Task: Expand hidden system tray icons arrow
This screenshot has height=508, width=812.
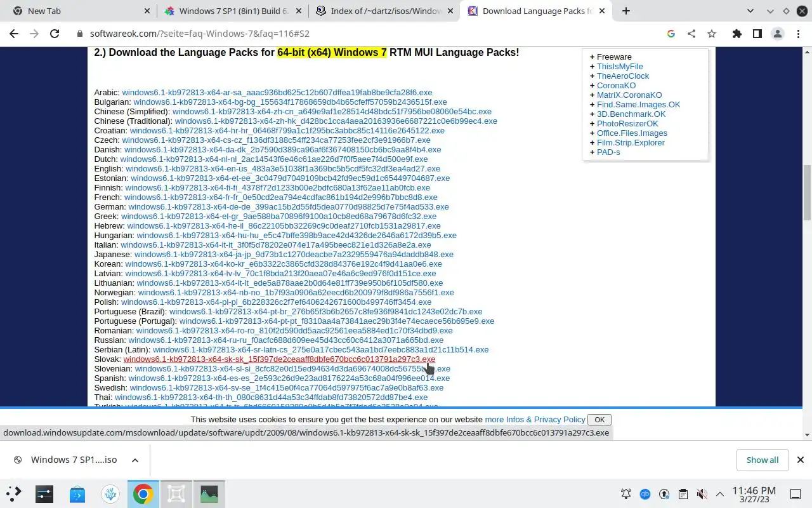Action: click(x=720, y=493)
